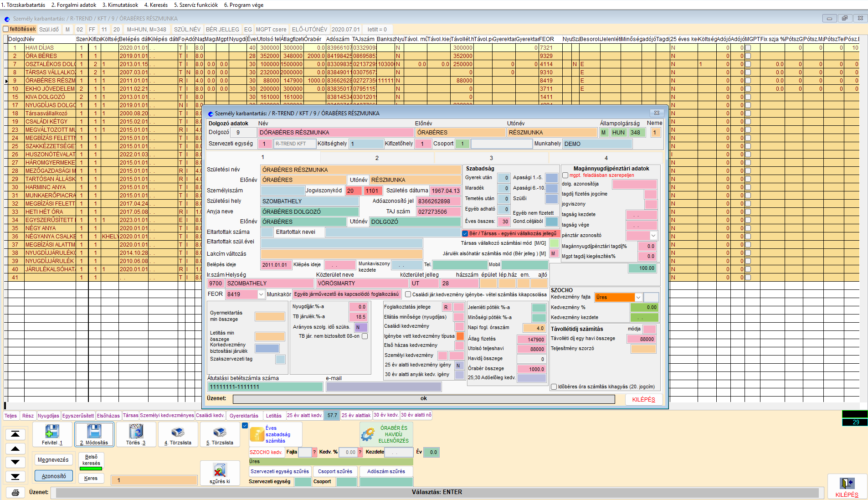Screen dimensions: 868x500
Task: Enable mgpt. feladásban szerepeljen checkbox
Action: point(565,175)
